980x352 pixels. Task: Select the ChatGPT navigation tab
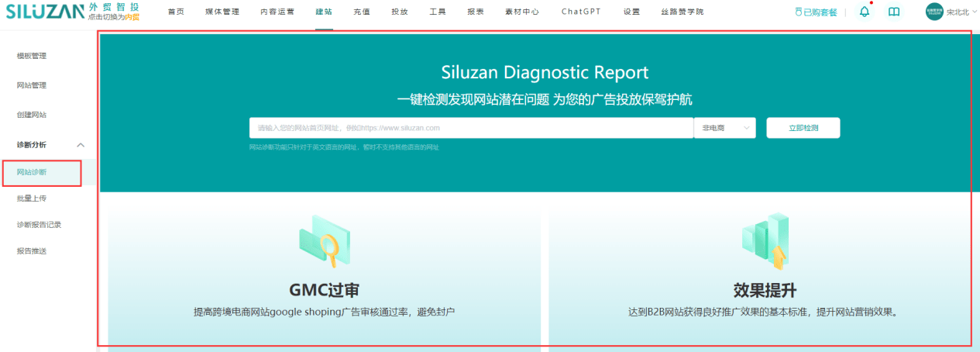pos(581,12)
